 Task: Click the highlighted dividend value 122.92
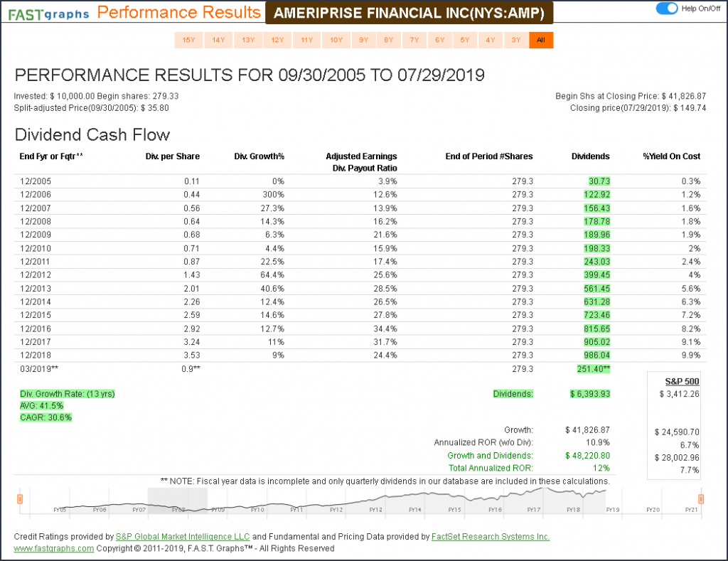(596, 195)
